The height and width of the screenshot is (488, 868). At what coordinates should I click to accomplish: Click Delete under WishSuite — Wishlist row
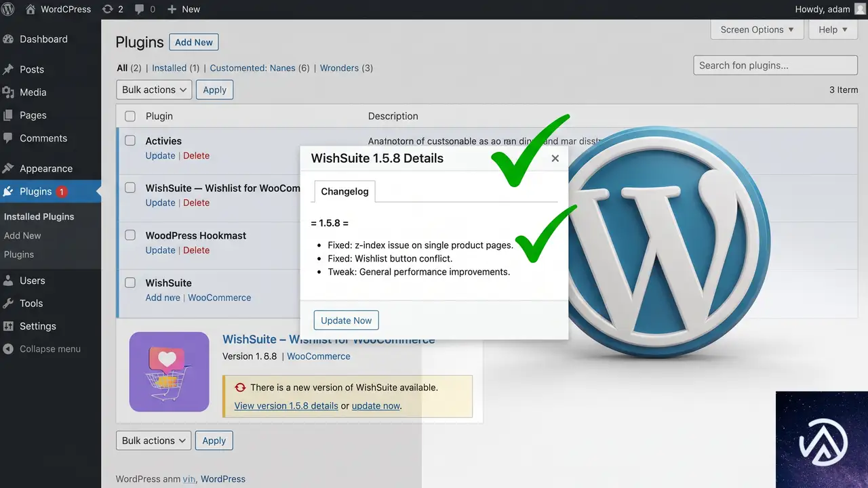click(197, 203)
